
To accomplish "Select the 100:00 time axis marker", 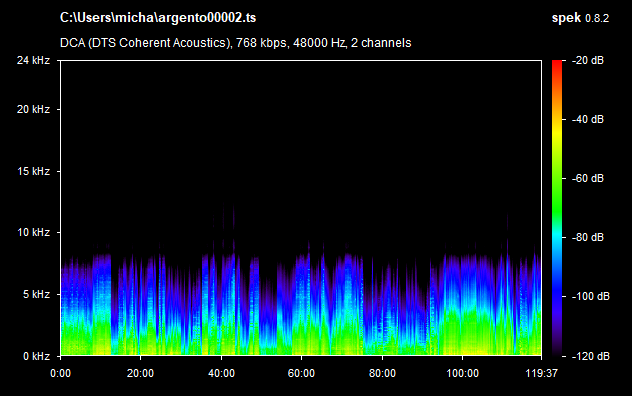I will click(x=462, y=373).
